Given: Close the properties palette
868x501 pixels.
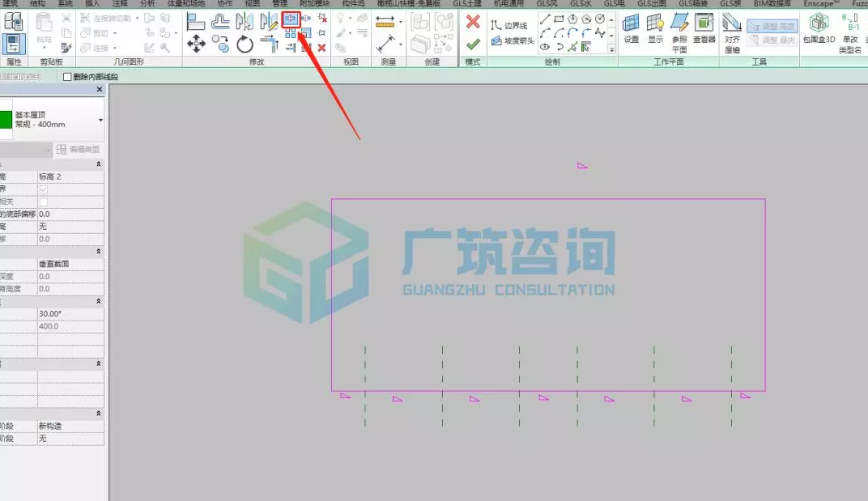Looking at the screenshot, I should tap(99, 89).
